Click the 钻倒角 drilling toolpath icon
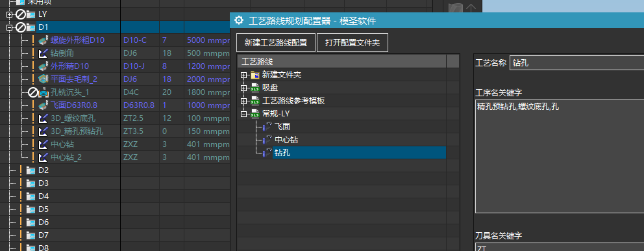The image size is (644, 251). click(x=43, y=53)
